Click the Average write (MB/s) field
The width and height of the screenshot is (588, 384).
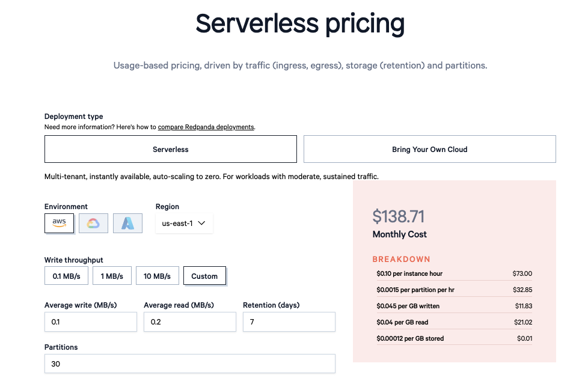coord(91,322)
